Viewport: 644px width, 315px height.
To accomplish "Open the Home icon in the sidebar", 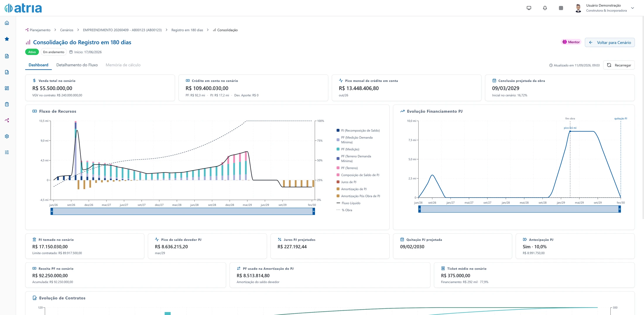I will (7, 23).
